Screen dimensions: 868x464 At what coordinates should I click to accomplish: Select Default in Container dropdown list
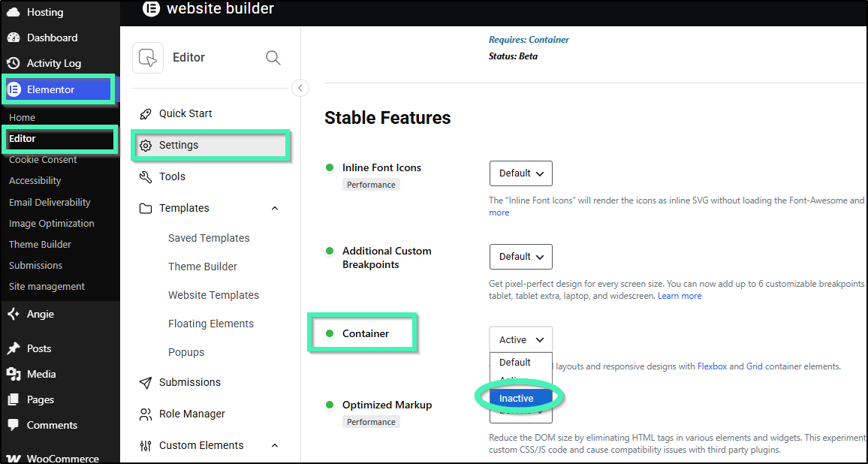pyautogui.click(x=520, y=362)
